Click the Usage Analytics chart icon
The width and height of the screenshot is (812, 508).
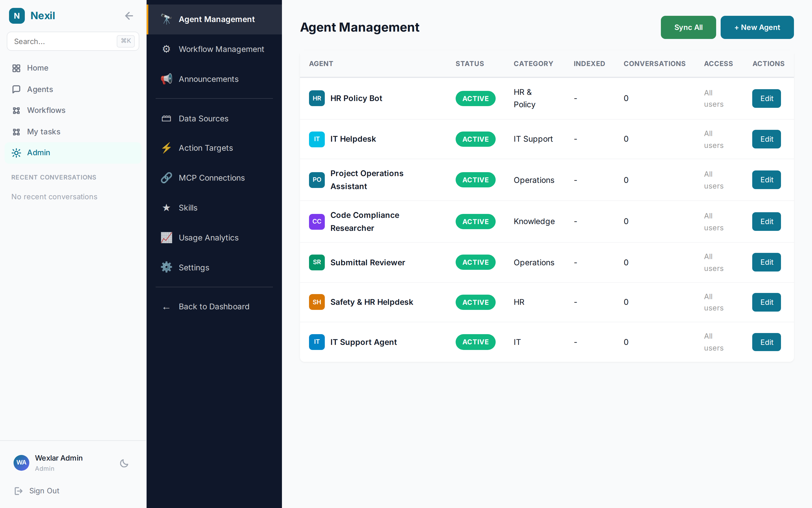tap(166, 238)
